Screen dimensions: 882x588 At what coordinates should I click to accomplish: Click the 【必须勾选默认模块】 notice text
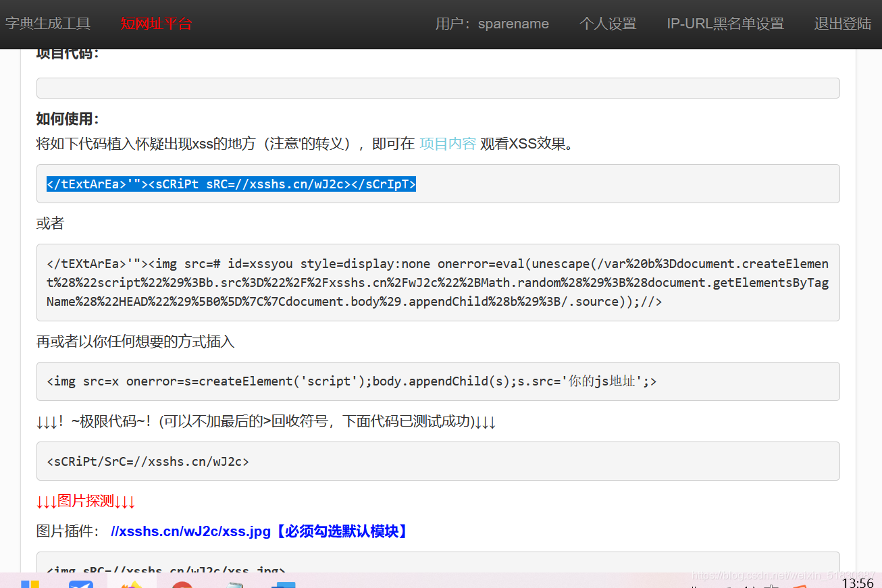(341, 531)
